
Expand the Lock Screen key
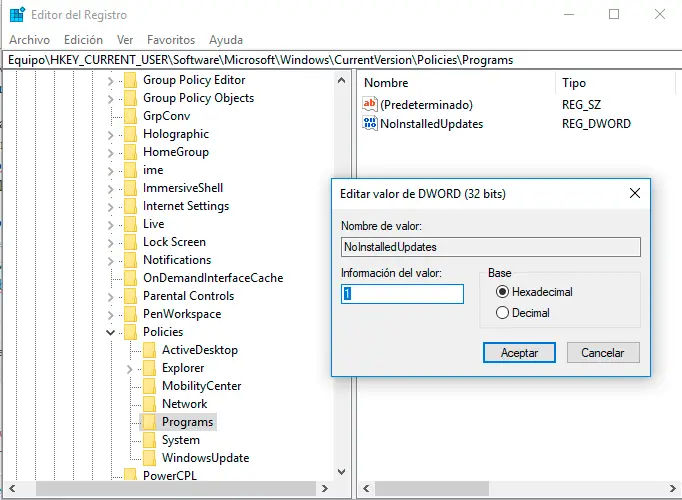[110, 243]
